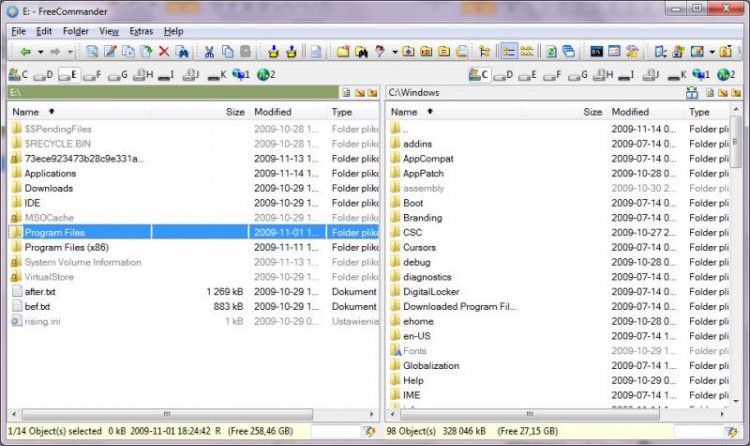Open the Extras menu
This screenshot has width=750, height=446.
pyautogui.click(x=141, y=31)
